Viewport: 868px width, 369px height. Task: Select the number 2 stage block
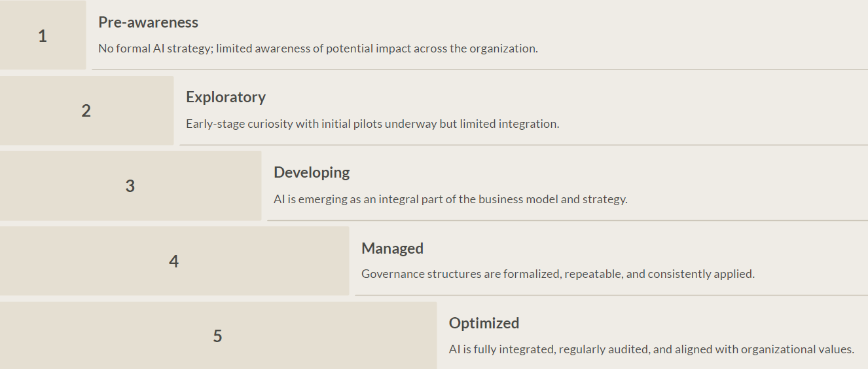point(86,110)
